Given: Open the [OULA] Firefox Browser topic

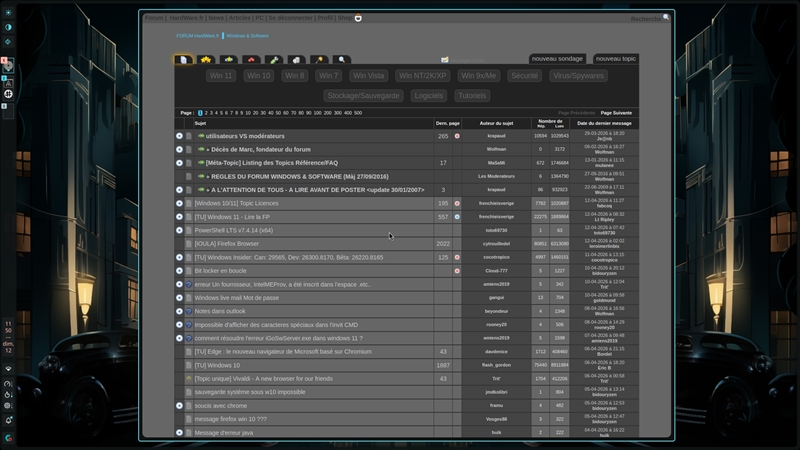Looking at the screenshot, I should point(227,243).
